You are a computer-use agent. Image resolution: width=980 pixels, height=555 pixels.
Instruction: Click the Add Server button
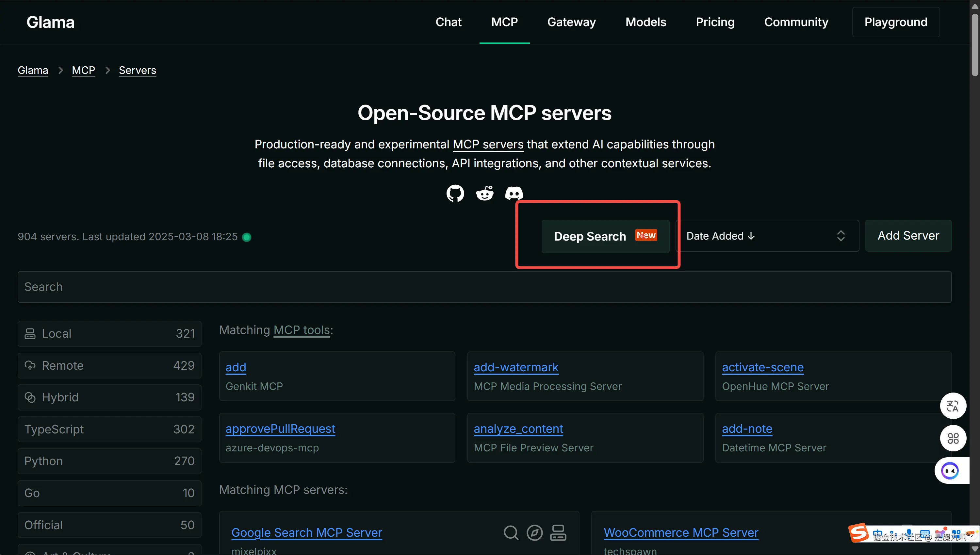pos(908,236)
